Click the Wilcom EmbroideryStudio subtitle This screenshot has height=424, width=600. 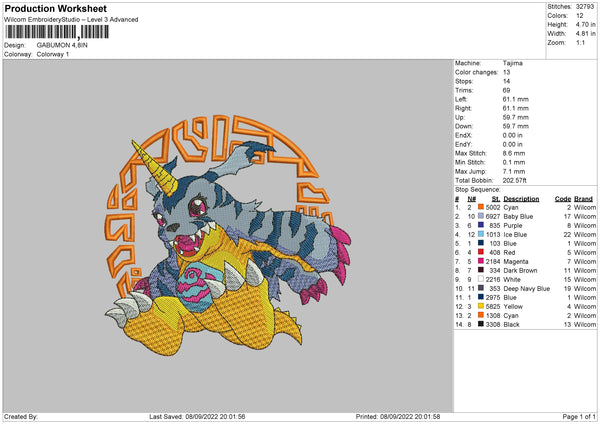pyautogui.click(x=71, y=19)
